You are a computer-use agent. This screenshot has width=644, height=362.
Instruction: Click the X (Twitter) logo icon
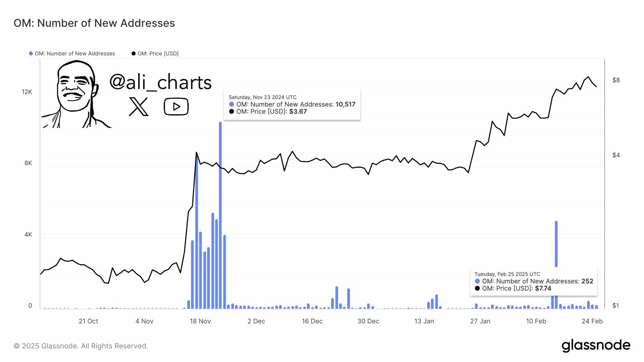tap(138, 106)
